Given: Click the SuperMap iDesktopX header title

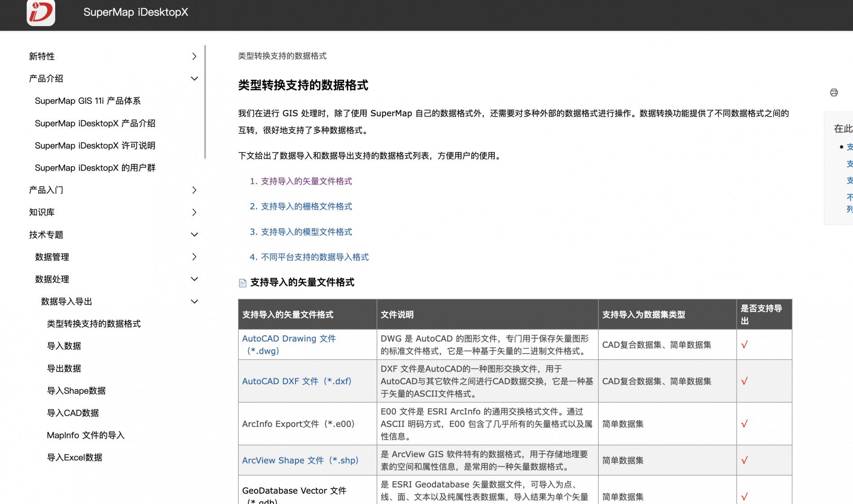Looking at the screenshot, I should point(136,12).
